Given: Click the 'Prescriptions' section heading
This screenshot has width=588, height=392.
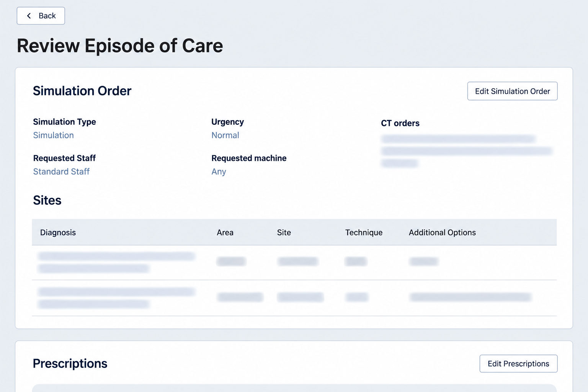Looking at the screenshot, I should tap(70, 363).
